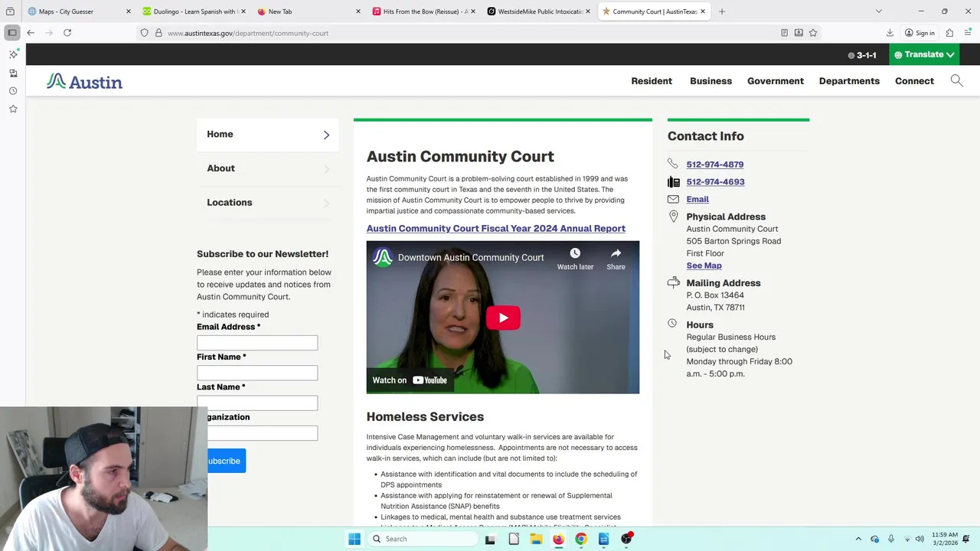Click the phone icon beside 512-974-4879

click(x=672, y=164)
